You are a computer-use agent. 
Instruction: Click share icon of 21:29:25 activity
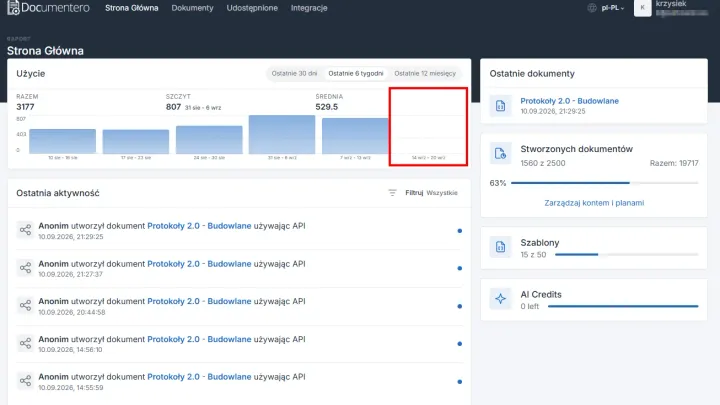coord(25,230)
